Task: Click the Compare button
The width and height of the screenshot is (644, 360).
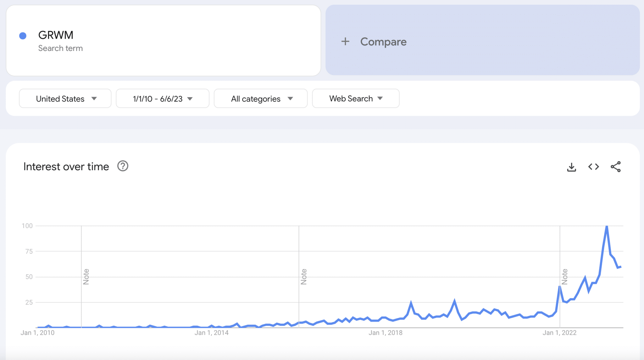Action: (x=383, y=42)
